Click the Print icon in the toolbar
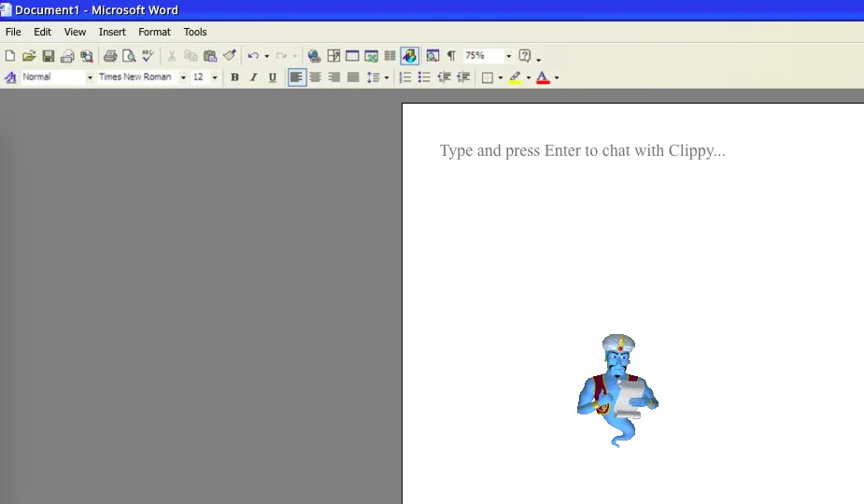This screenshot has height=504, width=864. (110, 56)
